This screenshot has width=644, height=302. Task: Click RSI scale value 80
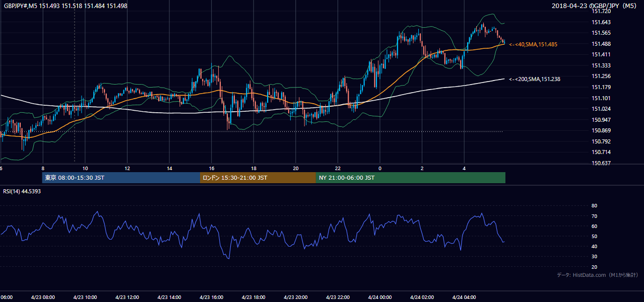pos(594,206)
